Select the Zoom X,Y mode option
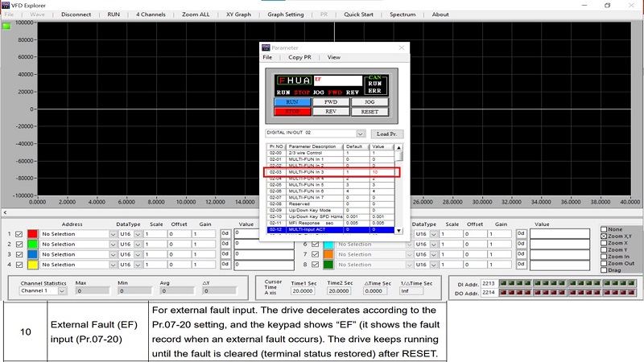Image resolution: width=644 pixels, height=362 pixels. click(604, 237)
